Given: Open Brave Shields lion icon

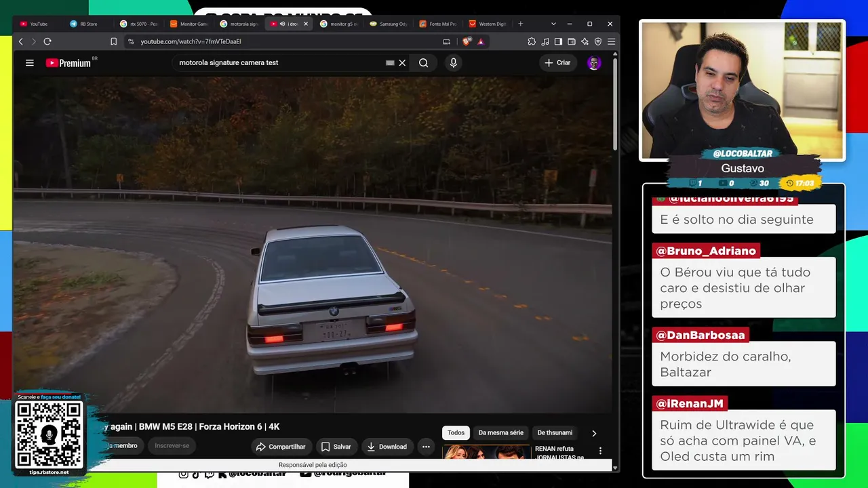Looking at the screenshot, I should coord(467,41).
